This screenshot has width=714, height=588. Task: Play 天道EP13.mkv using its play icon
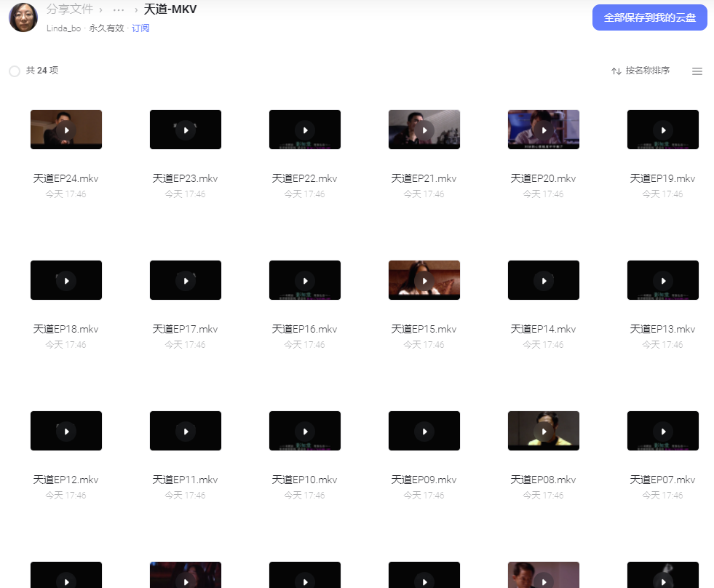[x=663, y=281]
